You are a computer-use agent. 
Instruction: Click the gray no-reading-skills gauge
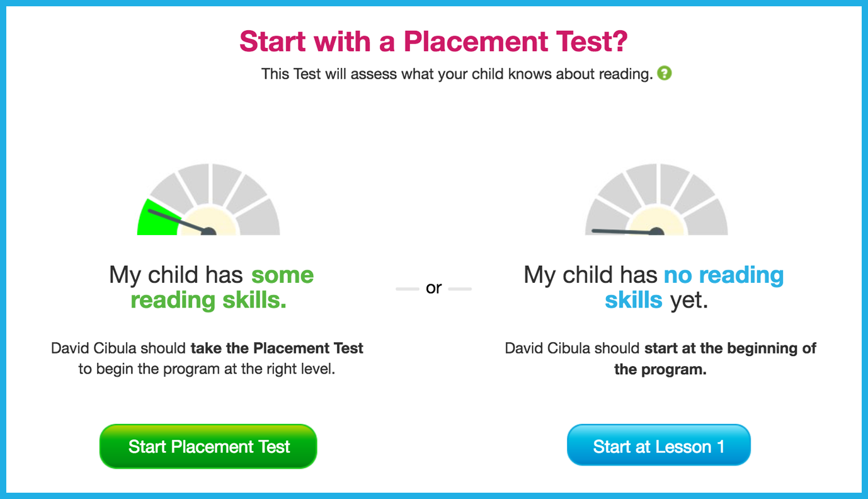coord(658,195)
